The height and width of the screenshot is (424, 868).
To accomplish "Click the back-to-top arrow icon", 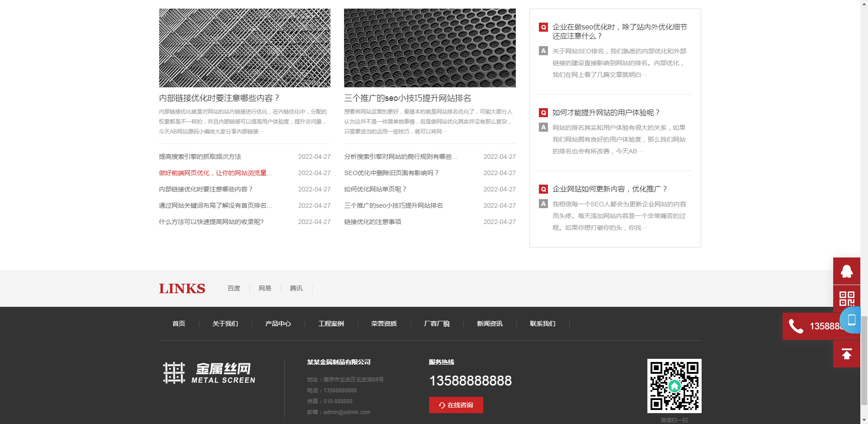I will click(846, 354).
